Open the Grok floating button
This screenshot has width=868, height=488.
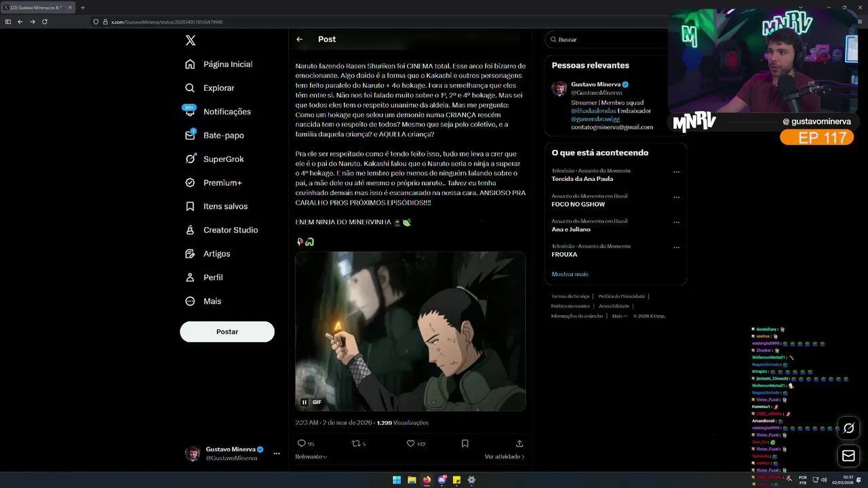coord(848,428)
